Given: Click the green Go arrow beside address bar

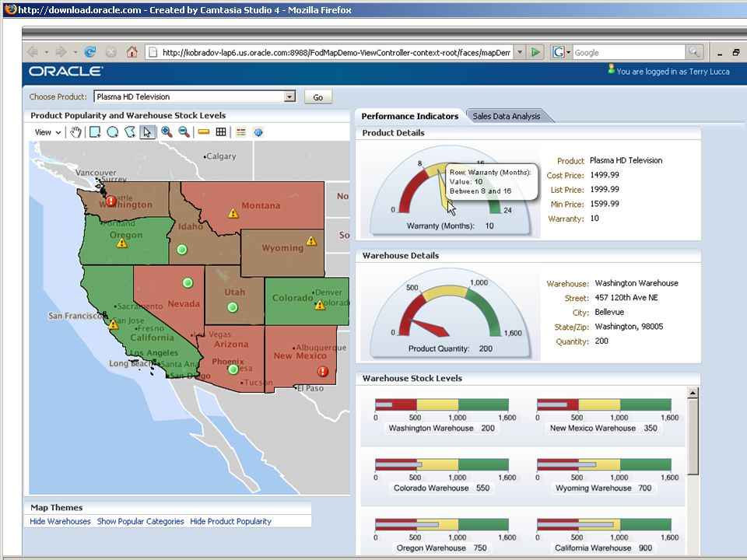Looking at the screenshot, I should point(535,52).
